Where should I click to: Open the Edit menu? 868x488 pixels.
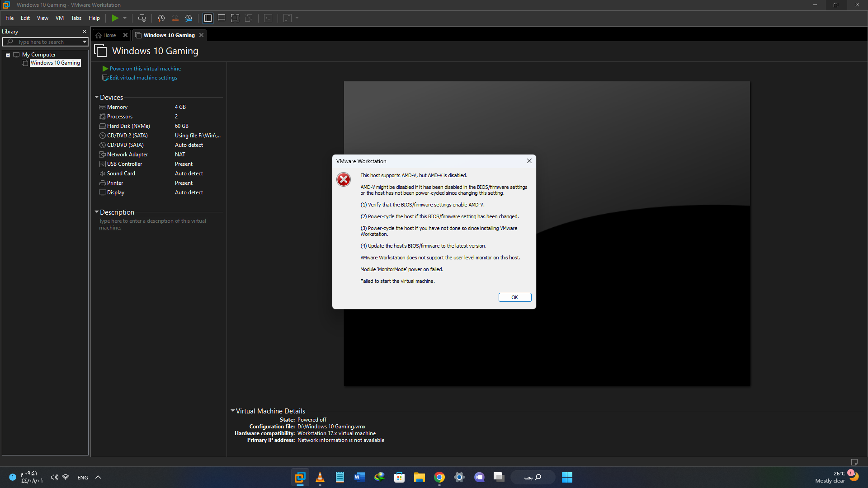25,18
